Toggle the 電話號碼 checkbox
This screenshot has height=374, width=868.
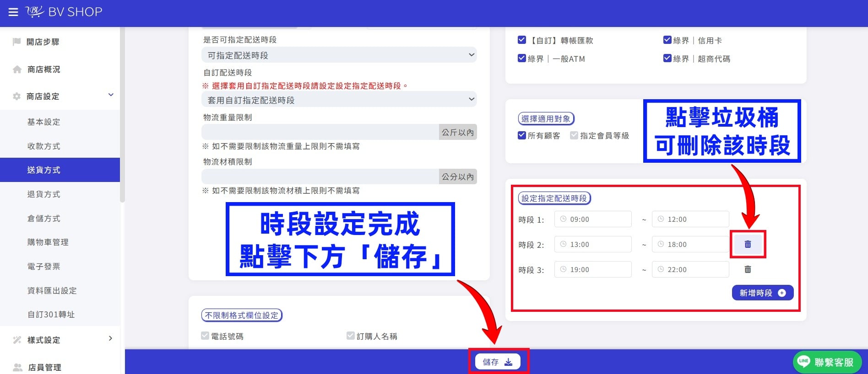pos(205,336)
